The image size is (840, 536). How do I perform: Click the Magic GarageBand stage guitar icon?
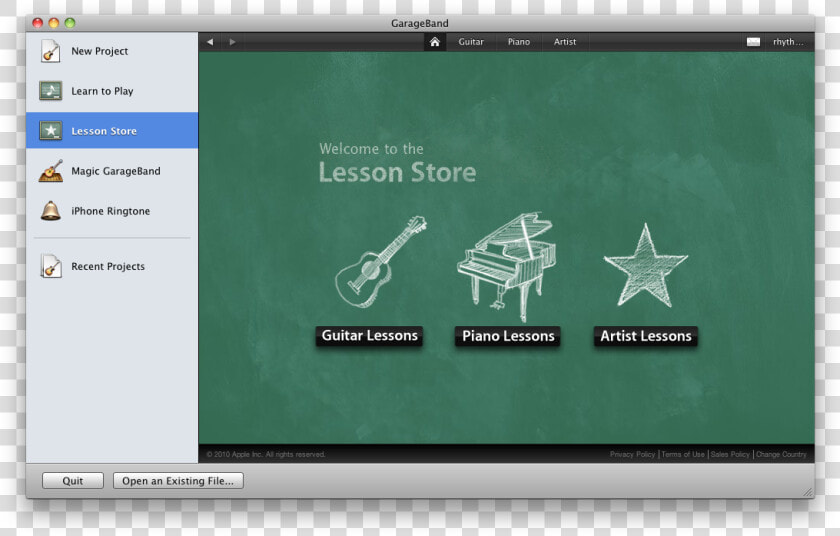(x=51, y=171)
